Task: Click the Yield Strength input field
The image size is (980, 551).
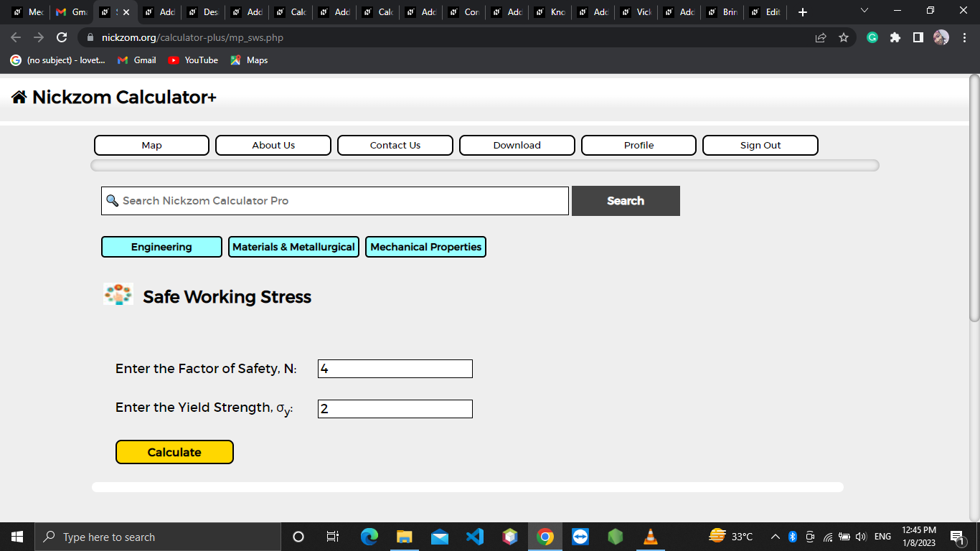Action: pyautogui.click(x=395, y=409)
